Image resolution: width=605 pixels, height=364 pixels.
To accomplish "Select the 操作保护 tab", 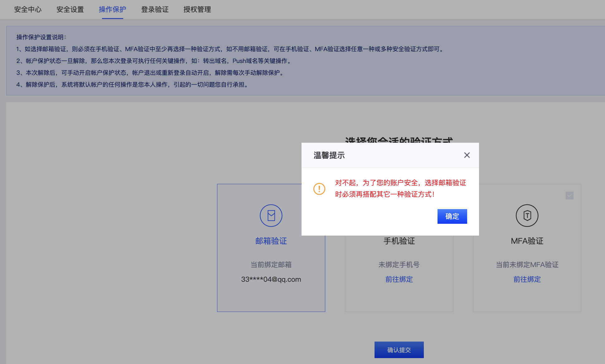I will point(112,9).
